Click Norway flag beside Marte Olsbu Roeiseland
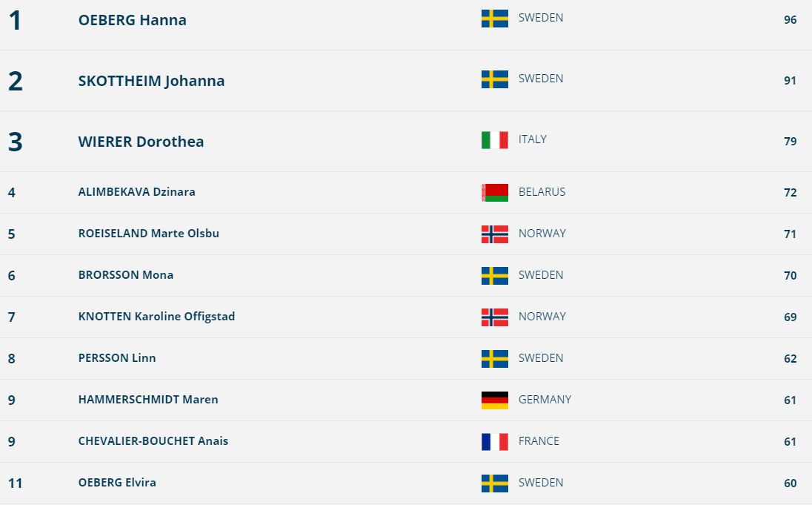Image resolution: width=812 pixels, height=505 pixels. click(494, 234)
